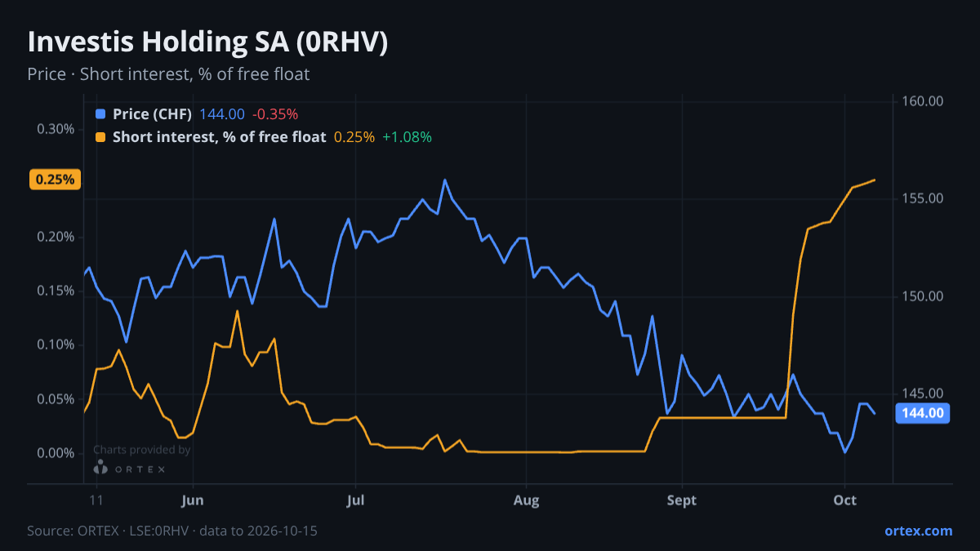
Task: Select the 'Short interest, % of free float' legend label
Action: click(219, 137)
